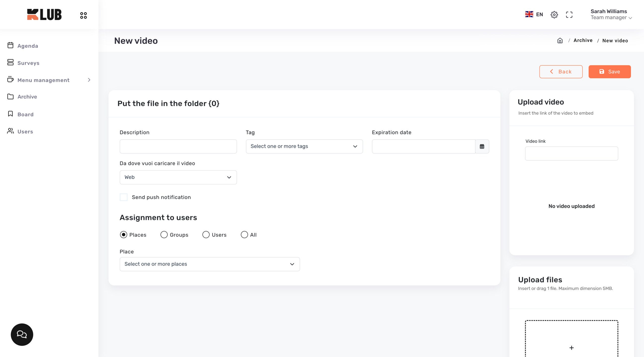Select the Groups radio button

click(x=164, y=235)
